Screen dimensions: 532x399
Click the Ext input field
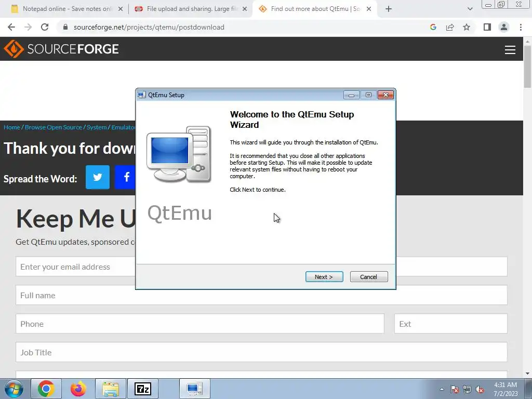click(450, 324)
